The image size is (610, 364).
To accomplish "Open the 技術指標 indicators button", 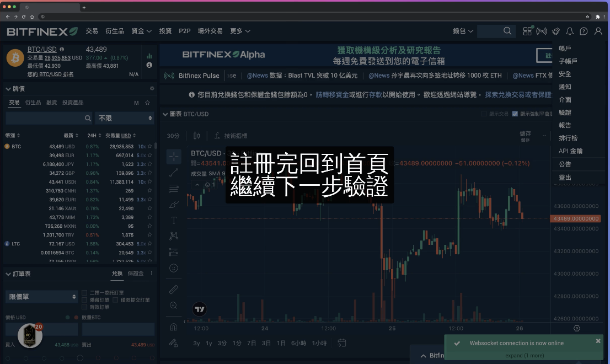I will [x=231, y=136].
